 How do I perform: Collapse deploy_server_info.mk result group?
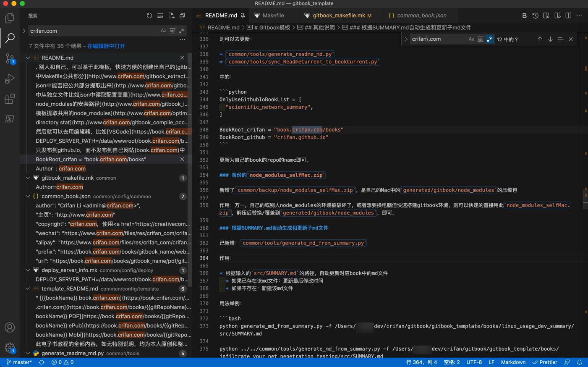(x=28, y=270)
